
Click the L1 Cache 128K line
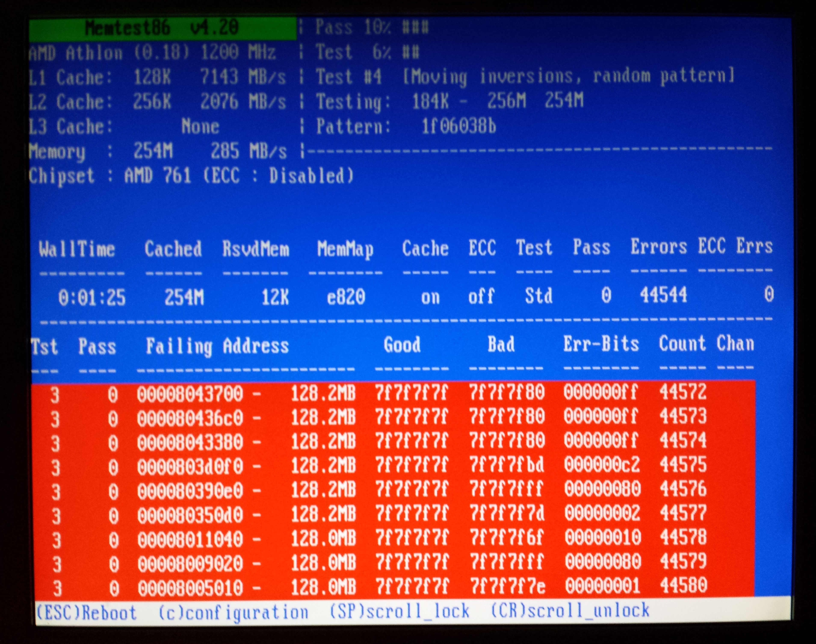tap(157, 77)
